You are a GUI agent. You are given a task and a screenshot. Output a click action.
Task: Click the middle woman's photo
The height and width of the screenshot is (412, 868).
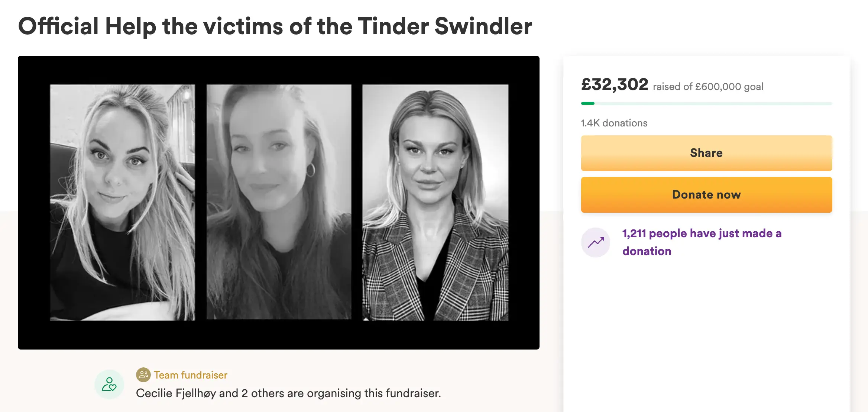pos(279,202)
